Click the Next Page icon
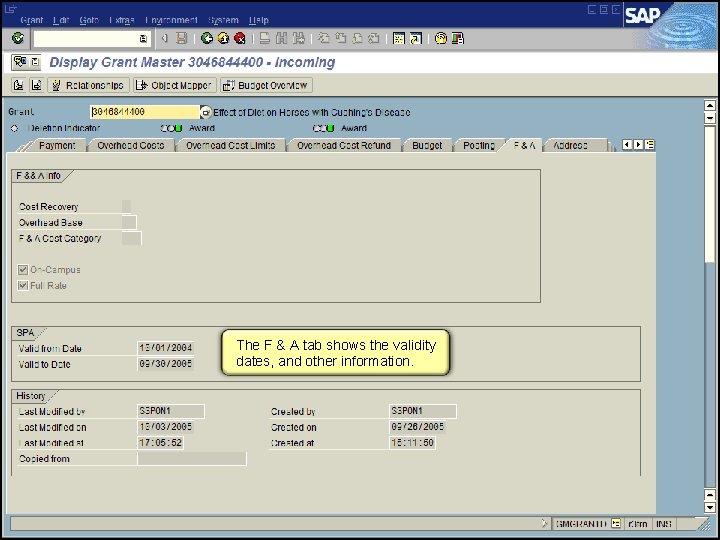The image size is (720, 540). point(357,38)
